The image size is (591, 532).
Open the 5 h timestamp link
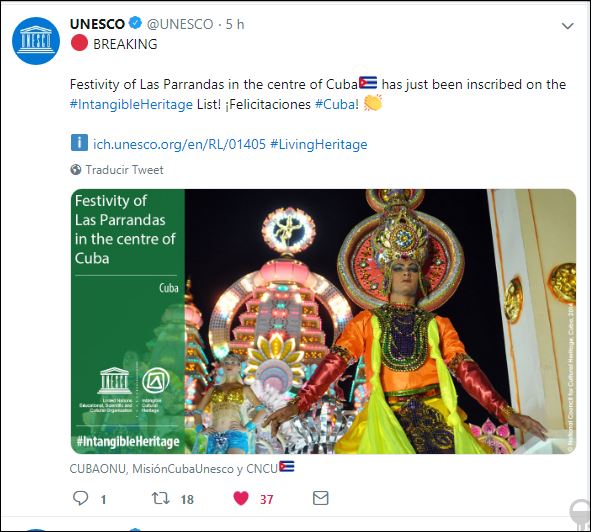[x=235, y=24]
